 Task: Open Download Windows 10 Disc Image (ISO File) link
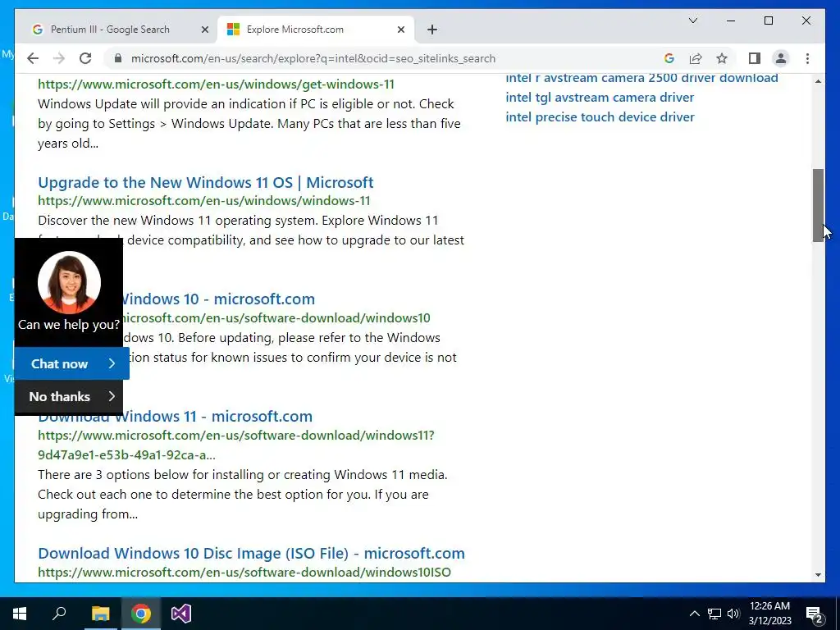[x=251, y=553]
